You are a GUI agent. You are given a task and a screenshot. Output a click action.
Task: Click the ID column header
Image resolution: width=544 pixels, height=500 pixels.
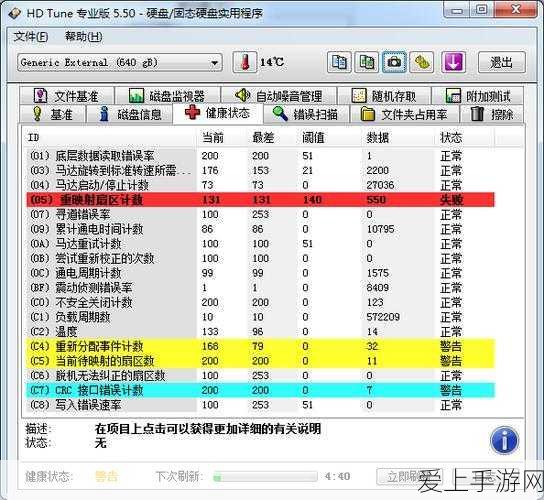point(111,138)
